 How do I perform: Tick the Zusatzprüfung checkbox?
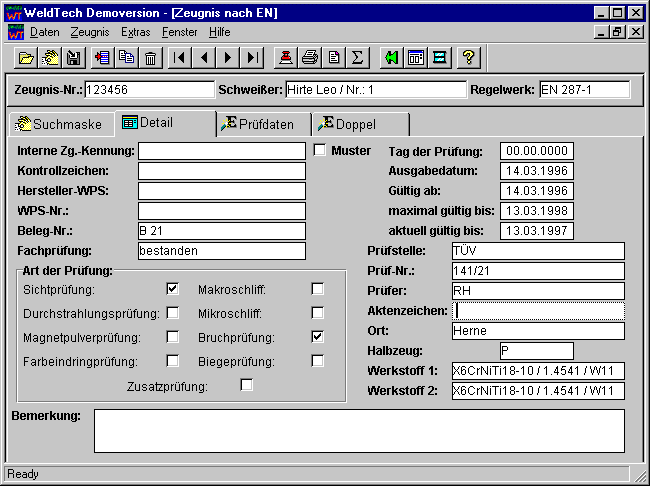point(246,385)
